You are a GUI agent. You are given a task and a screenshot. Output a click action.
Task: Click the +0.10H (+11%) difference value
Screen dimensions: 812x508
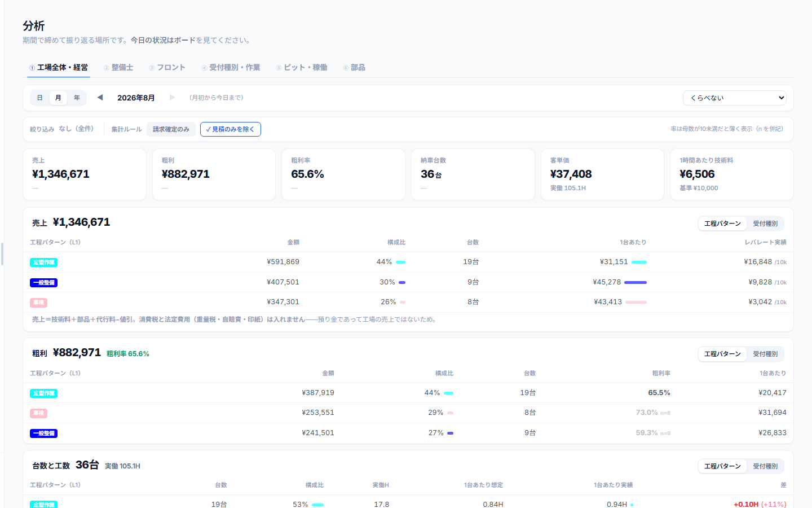(760, 504)
